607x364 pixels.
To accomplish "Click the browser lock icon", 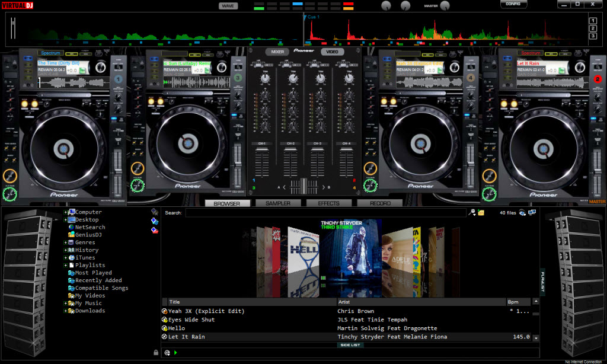I will [156, 352].
